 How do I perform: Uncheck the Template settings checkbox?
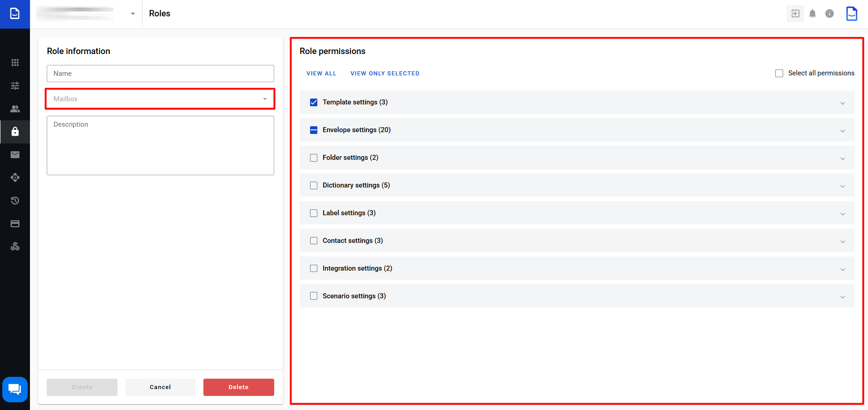pos(314,103)
